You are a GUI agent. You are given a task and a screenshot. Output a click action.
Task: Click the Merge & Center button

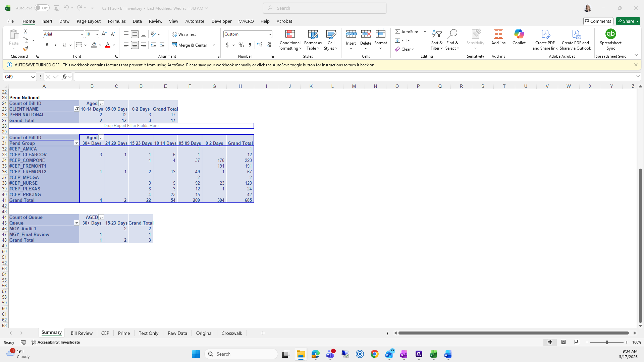click(x=190, y=45)
